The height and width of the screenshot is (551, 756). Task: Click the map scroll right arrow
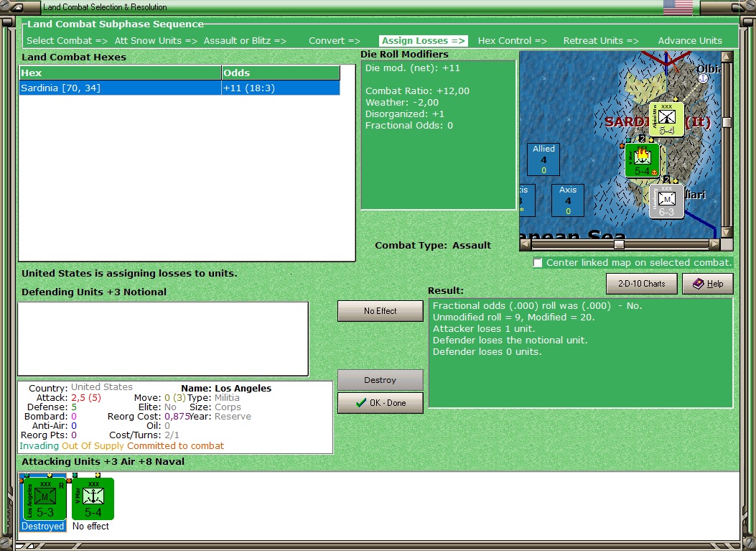pyautogui.click(x=715, y=245)
